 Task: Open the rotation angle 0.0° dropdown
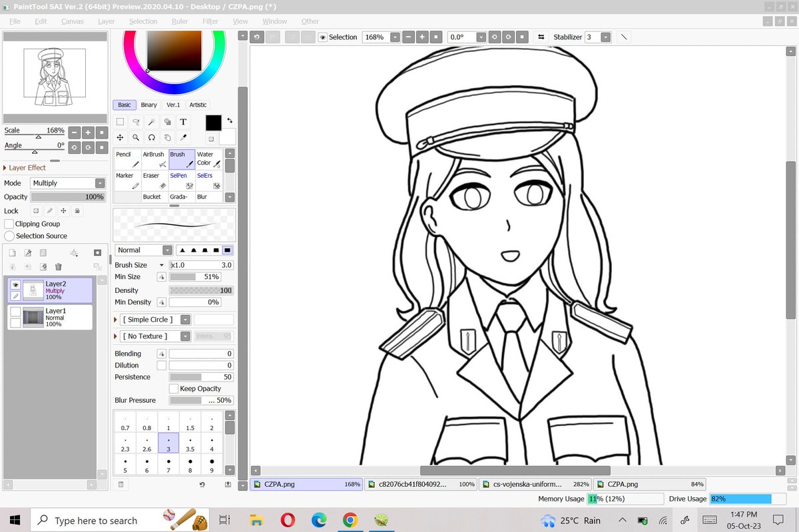480,37
